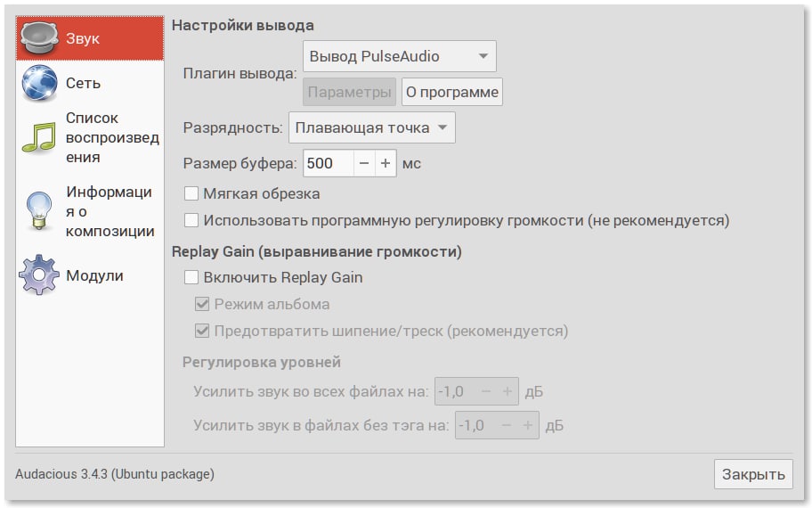The image size is (812, 508).
Task: Click the О программе button
Action: click(x=452, y=92)
